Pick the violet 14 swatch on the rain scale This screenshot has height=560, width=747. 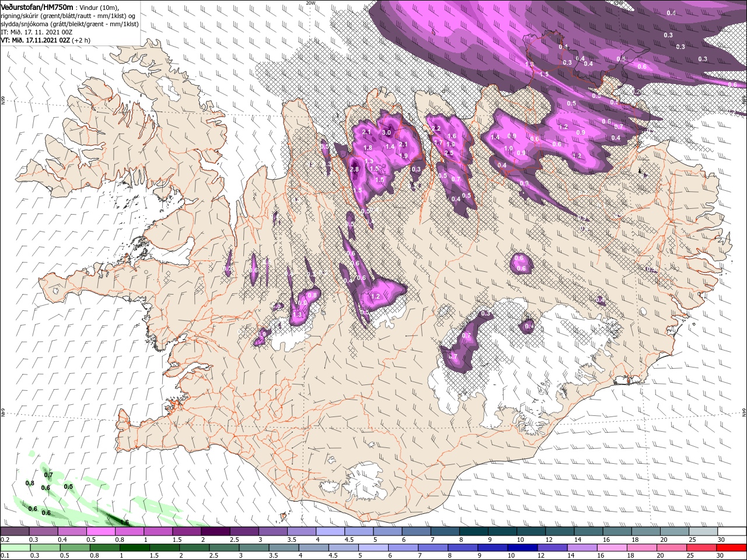(582, 547)
